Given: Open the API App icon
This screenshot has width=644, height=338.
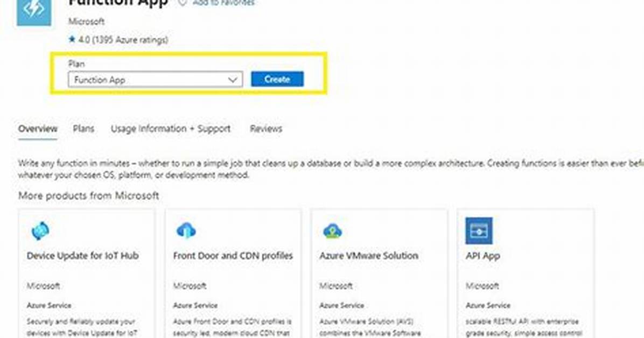Looking at the screenshot, I should 479,231.
